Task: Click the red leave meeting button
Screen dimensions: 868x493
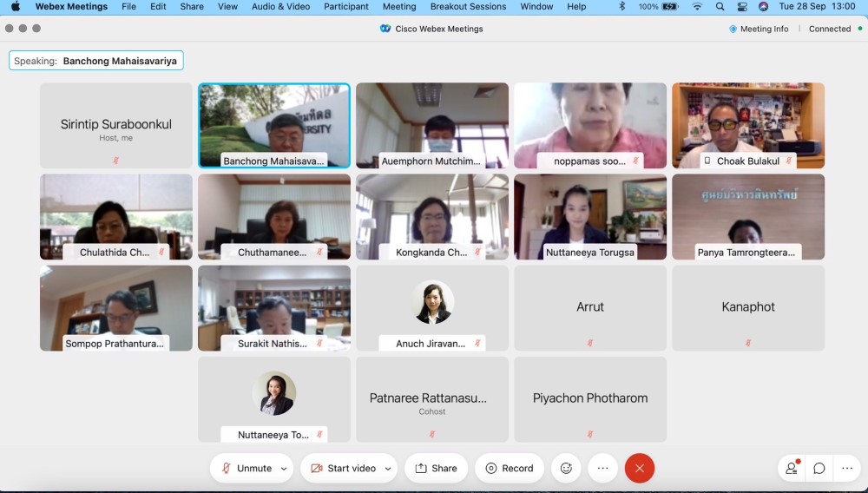Action: (640, 468)
